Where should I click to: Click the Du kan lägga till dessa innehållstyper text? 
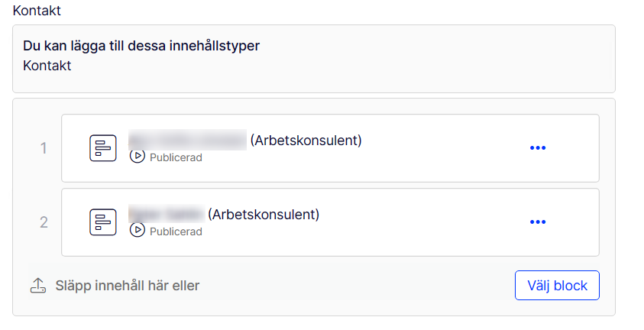pos(141,46)
